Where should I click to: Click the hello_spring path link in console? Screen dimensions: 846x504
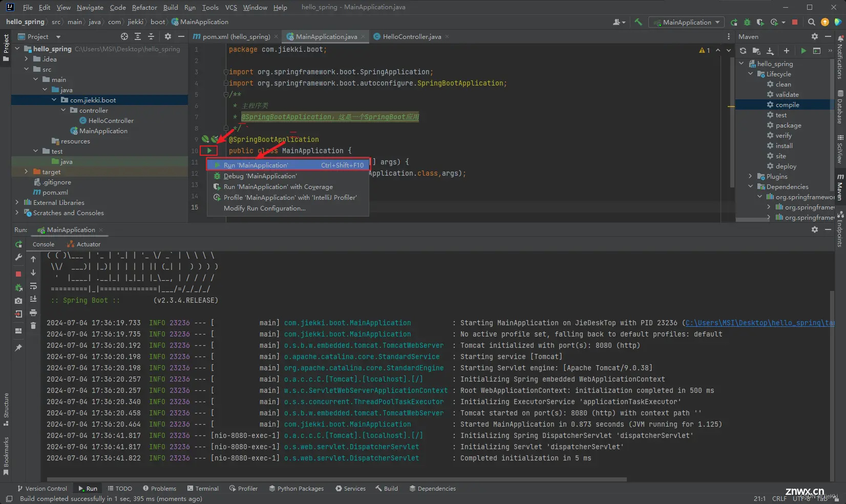click(x=760, y=323)
